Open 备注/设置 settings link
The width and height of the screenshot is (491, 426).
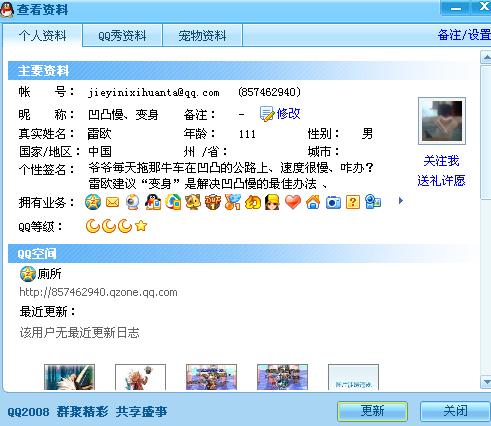coord(464,35)
